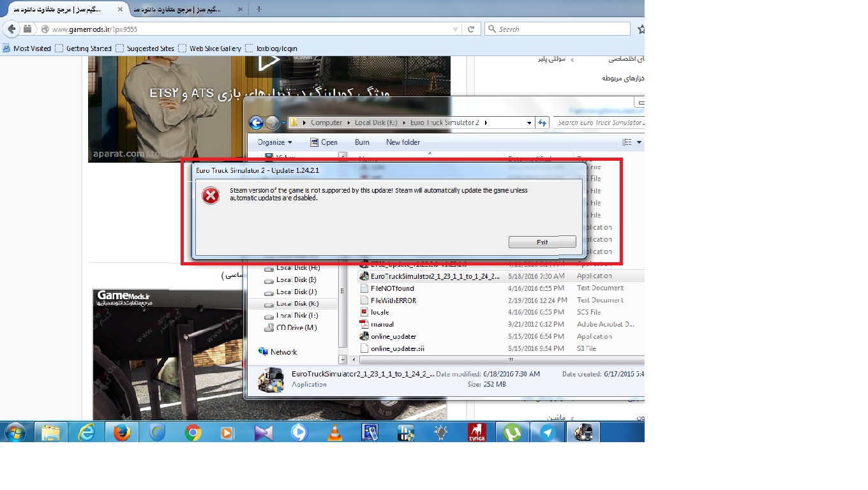Click Explorer's forward navigation arrow

[273, 123]
